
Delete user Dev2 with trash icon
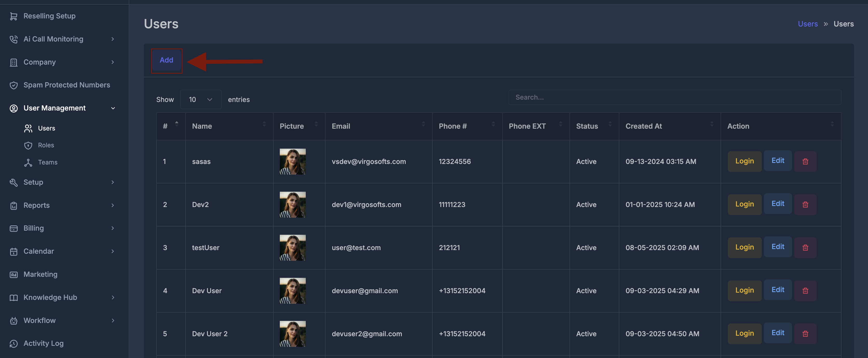click(x=805, y=204)
